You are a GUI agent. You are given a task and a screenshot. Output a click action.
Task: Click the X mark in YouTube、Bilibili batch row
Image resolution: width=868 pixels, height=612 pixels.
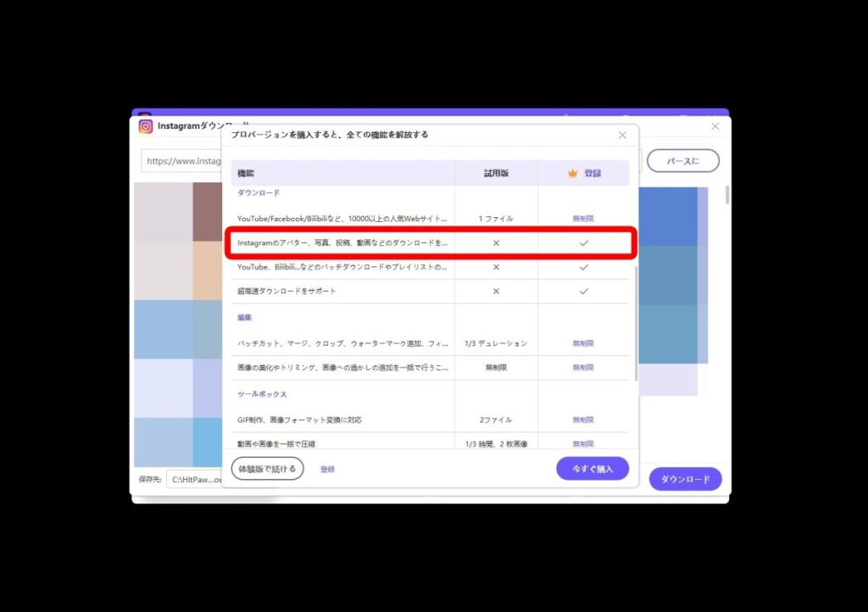click(x=496, y=267)
